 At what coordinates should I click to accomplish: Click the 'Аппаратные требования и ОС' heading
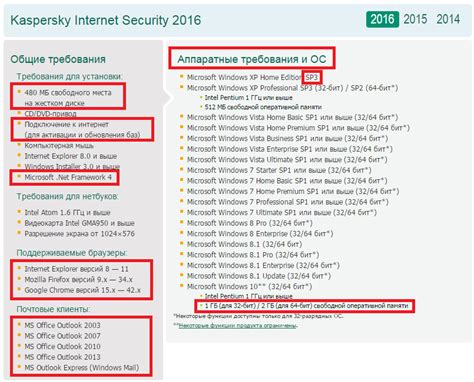tap(252, 59)
